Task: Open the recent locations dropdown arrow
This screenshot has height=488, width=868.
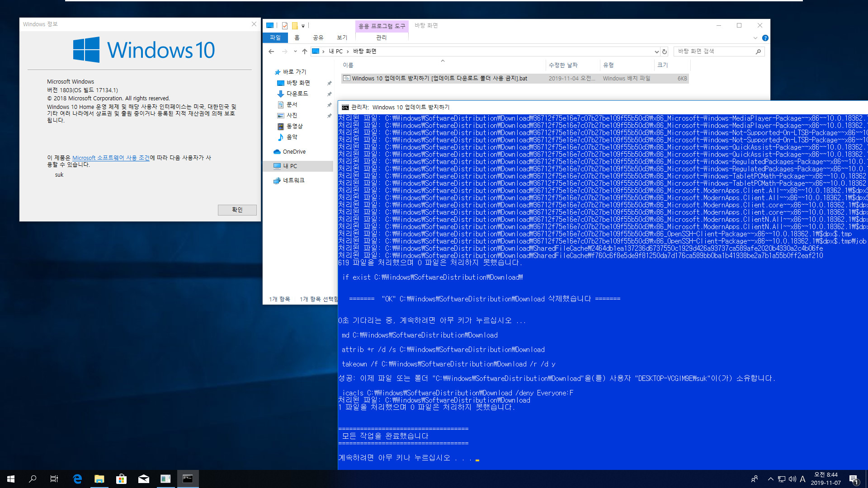Action: click(295, 52)
